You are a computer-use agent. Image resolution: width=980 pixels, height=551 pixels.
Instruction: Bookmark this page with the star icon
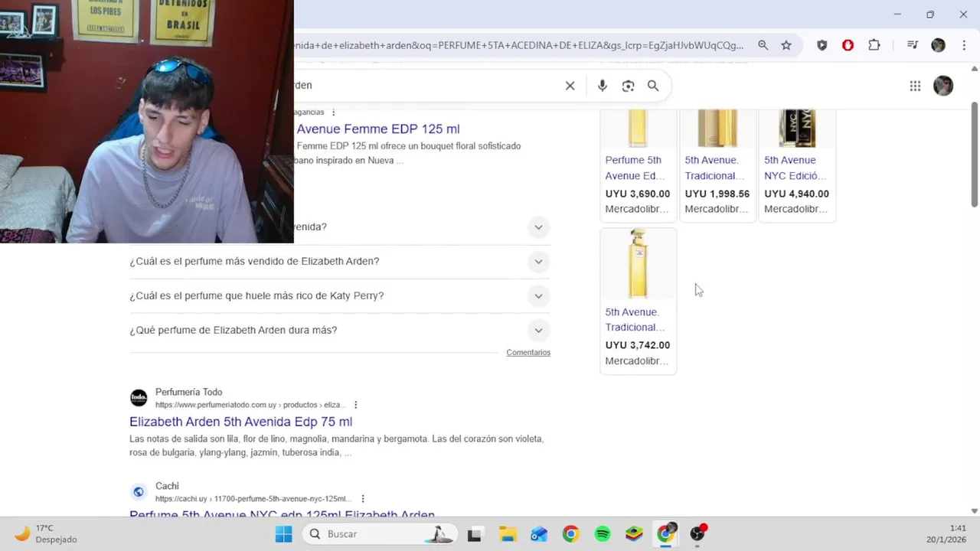(x=786, y=45)
